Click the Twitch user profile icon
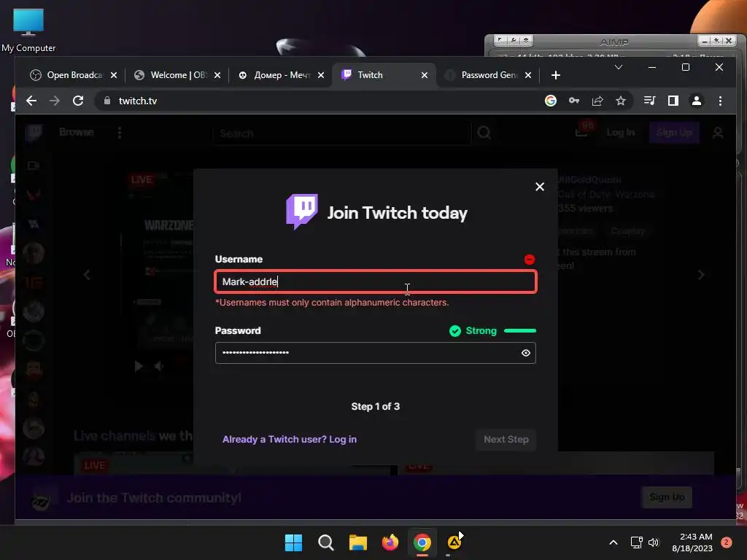Screen dimensions: 747x560 click(718, 133)
